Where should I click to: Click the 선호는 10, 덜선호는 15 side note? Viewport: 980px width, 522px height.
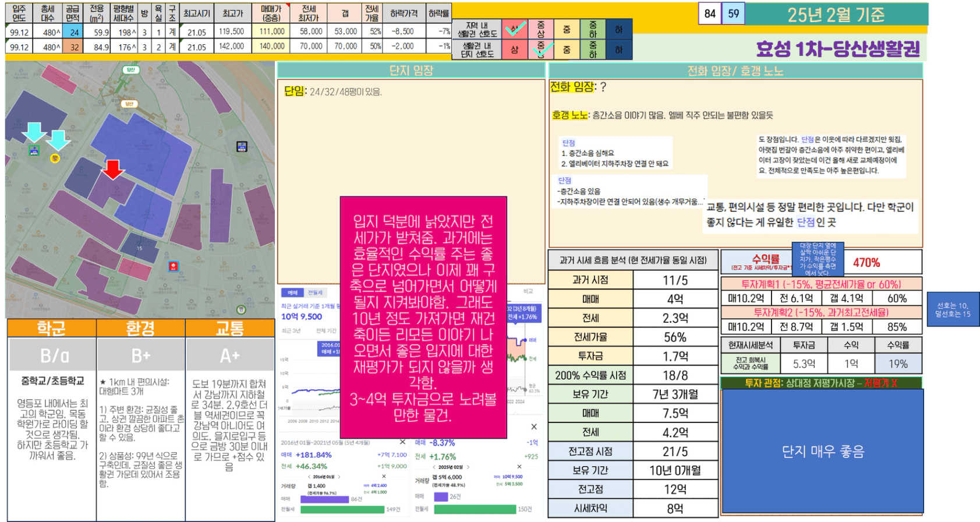click(953, 309)
